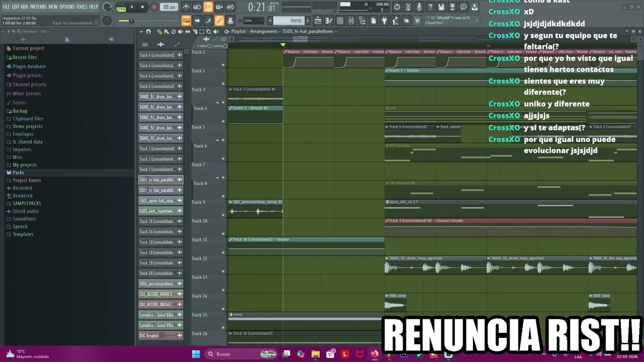
Task: Select the playlist paint brush tool
Action: 166,31
